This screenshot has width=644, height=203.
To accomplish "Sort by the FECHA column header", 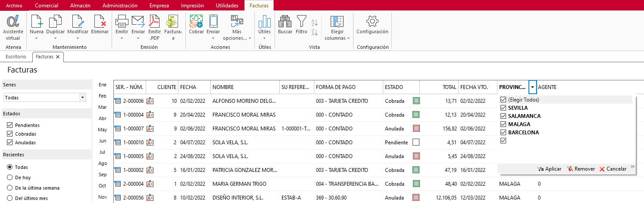I will (x=194, y=87).
